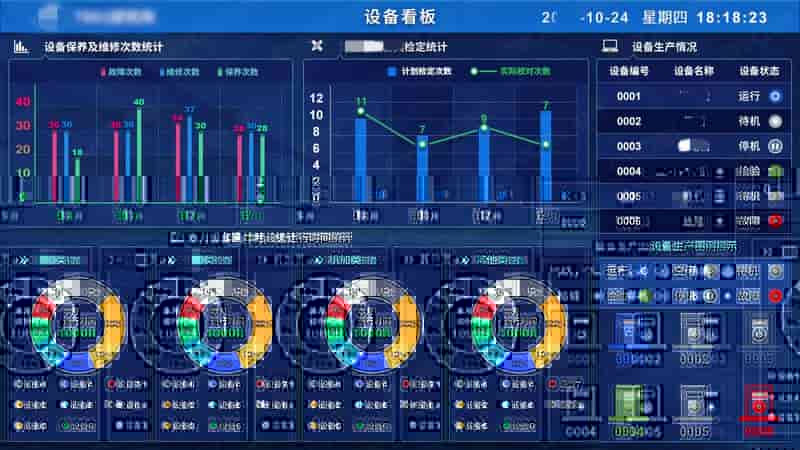The width and height of the screenshot is (800, 450).
Task: Click the line data point labeled 11
Action: pos(361,111)
